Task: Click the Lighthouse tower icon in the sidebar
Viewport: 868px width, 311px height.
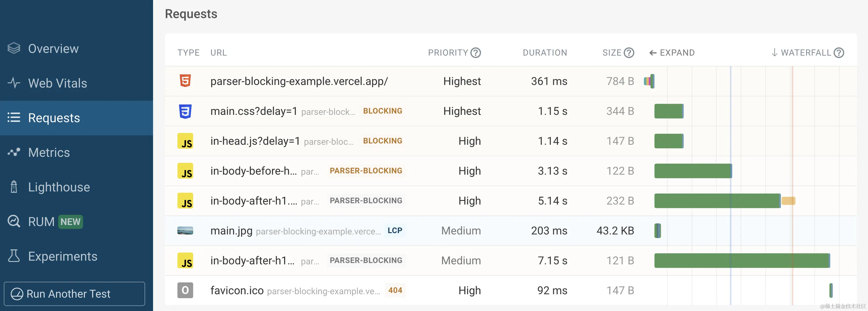Action: coord(14,187)
